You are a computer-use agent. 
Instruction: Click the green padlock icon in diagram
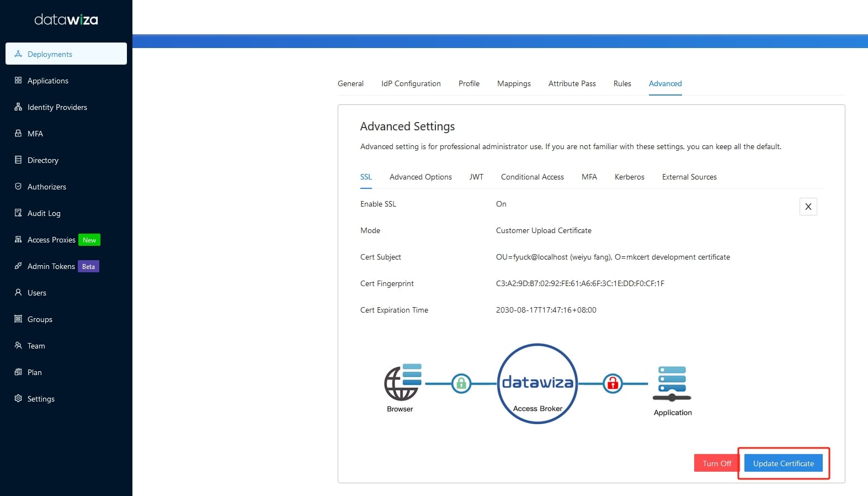click(x=461, y=383)
